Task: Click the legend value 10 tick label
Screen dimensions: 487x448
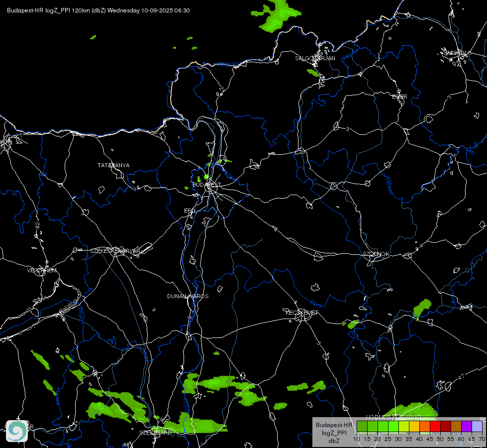Action: 357,439
